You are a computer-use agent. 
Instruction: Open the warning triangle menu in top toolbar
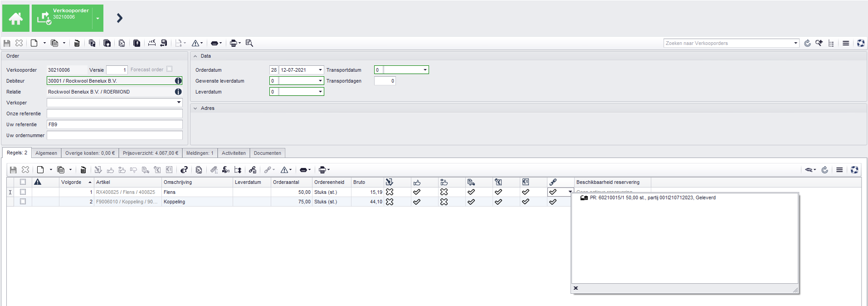point(197,43)
